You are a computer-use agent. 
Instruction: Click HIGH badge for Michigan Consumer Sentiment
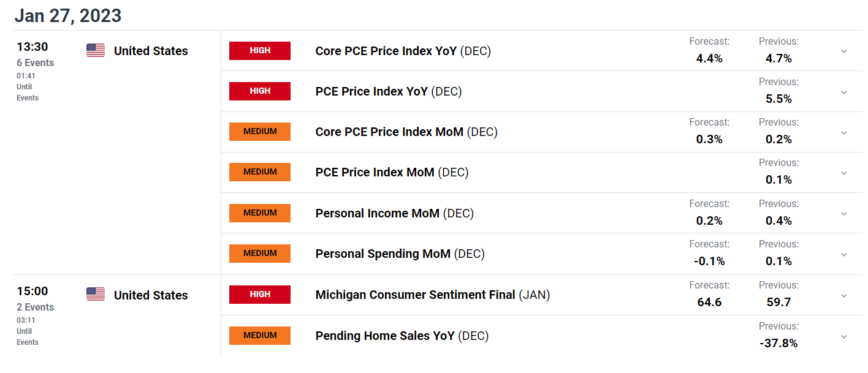tap(260, 295)
